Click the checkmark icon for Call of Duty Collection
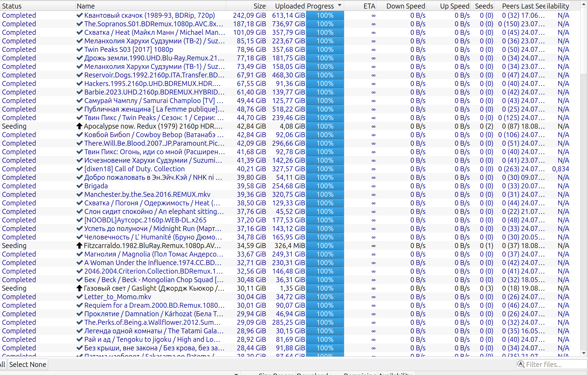 tap(79, 169)
